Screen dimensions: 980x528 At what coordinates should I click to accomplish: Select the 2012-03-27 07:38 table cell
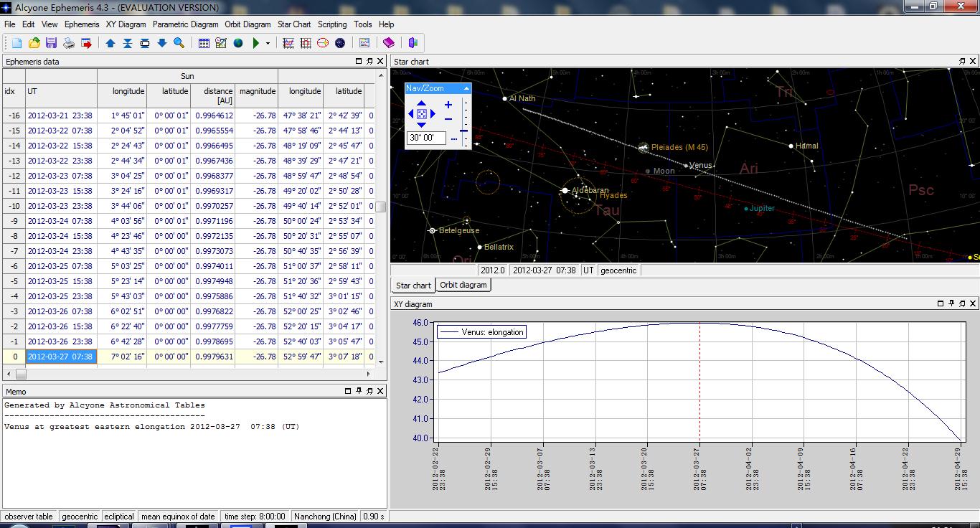click(x=61, y=357)
